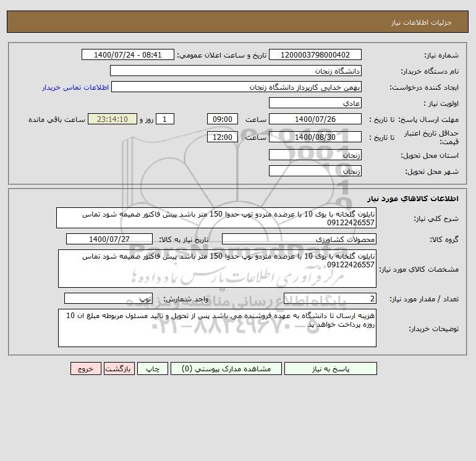Click delivery province field 'زنجان'
Image resolution: width=476 pixels, height=461 pixels.
(x=315, y=155)
